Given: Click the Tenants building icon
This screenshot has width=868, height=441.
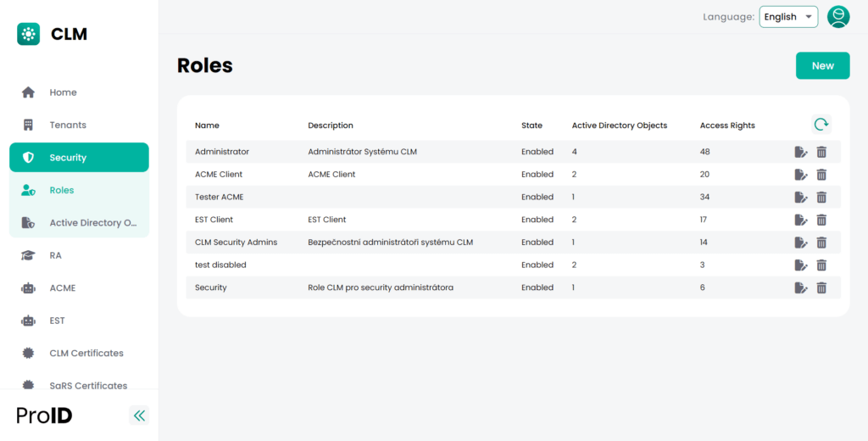Looking at the screenshot, I should pyautogui.click(x=28, y=125).
